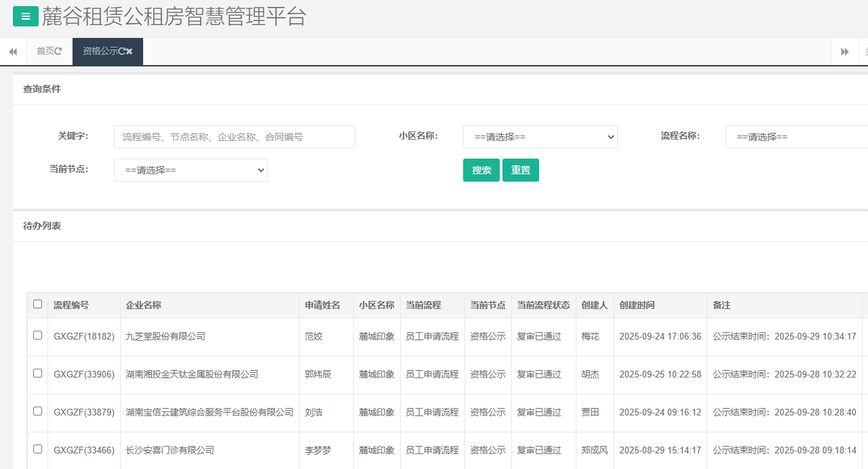
Task: Select the checkbox for GXGZF(33906) row
Action: pos(37,373)
